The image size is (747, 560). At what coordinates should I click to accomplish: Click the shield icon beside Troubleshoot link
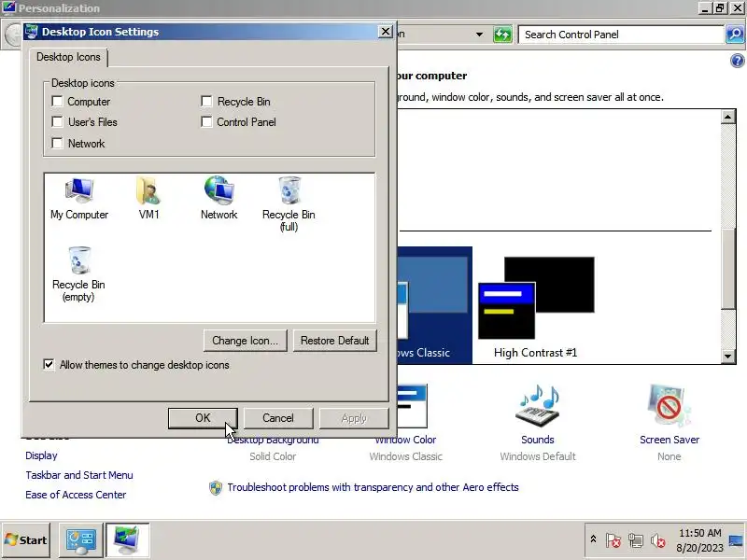click(x=216, y=487)
